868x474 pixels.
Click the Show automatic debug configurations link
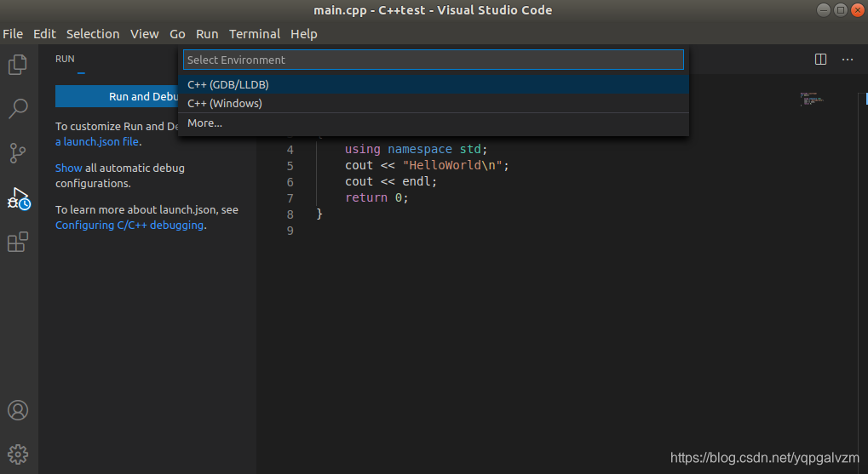[69, 168]
